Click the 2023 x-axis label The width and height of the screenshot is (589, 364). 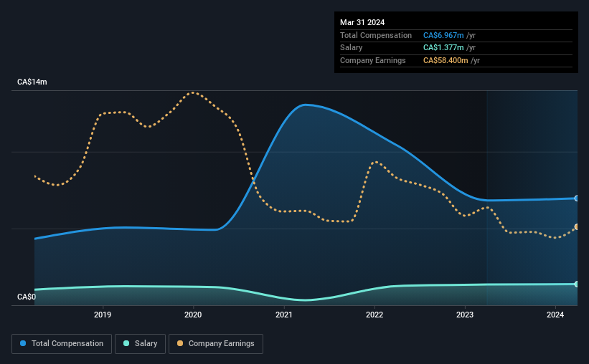(465, 315)
